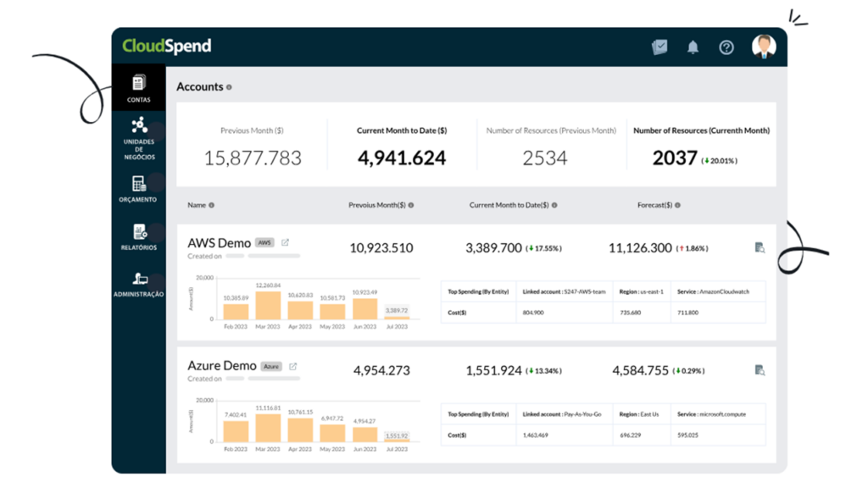Open the Administração sidebar section
The height and width of the screenshot is (488, 868).
tap(138, 285)
